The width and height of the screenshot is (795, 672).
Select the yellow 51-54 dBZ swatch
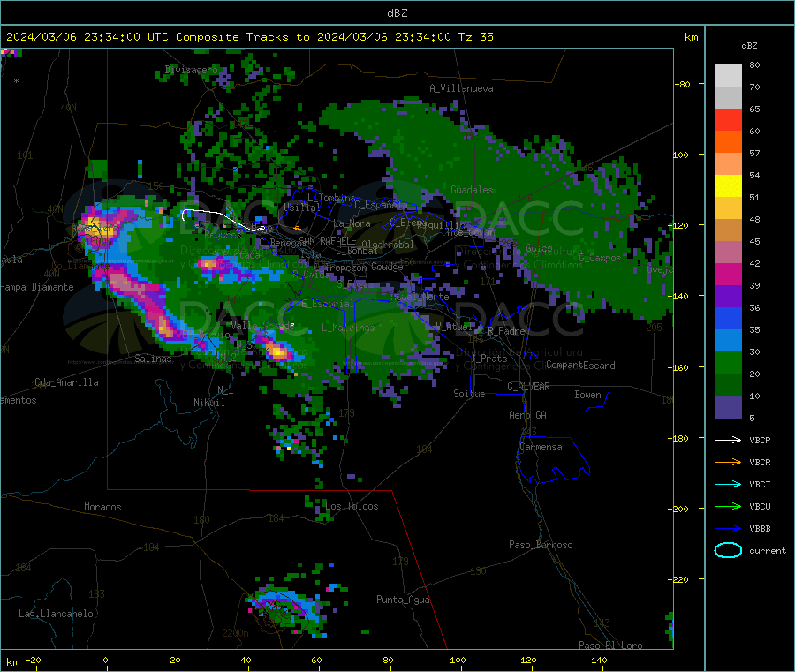[728, 186]
